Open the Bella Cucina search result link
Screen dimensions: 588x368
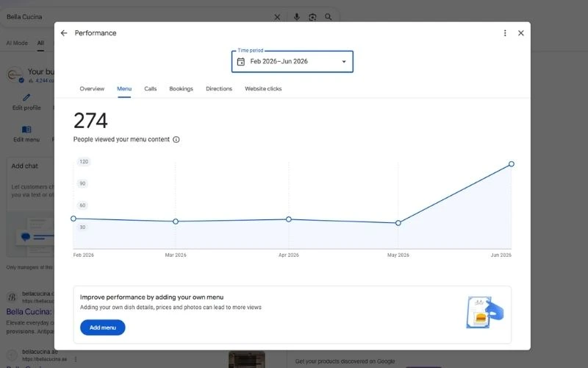(x=29, y=311)
